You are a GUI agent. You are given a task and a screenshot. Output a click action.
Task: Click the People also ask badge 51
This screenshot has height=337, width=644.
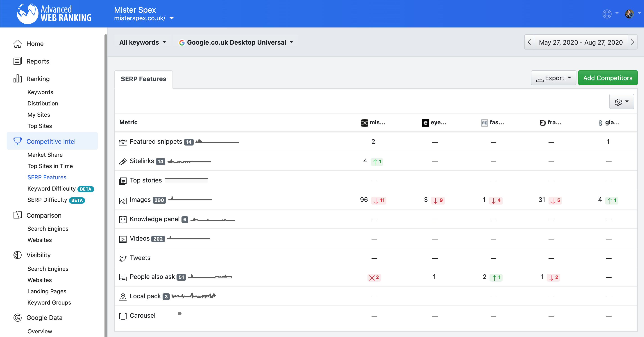[x=181, y=277]
